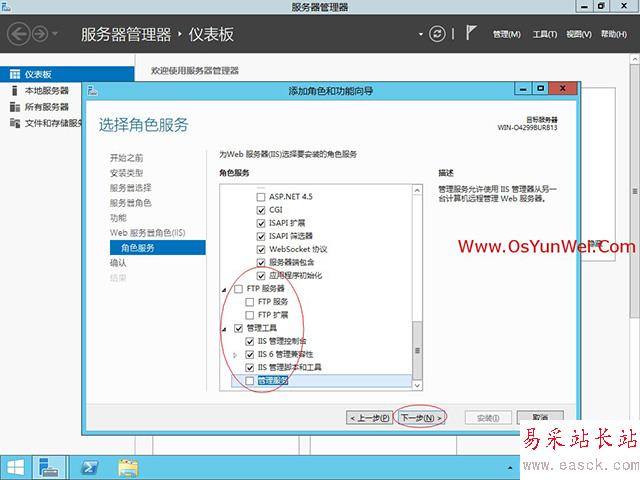Click the 仪表板 dashboard icon in the sidebar
Screen dimensions: 640x480
15,74
